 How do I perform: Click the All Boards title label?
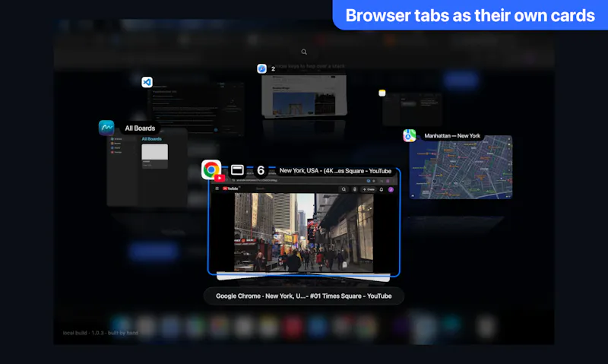pyautogui.click(x=140, y=128)
